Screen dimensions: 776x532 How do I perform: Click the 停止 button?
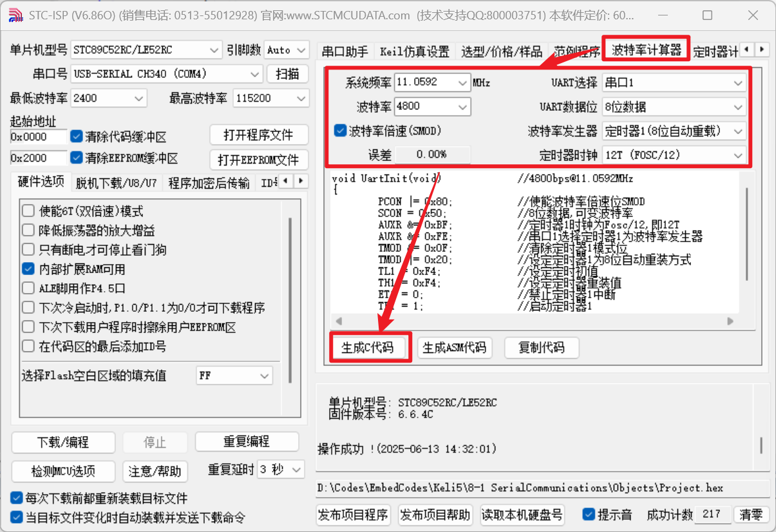point(155,442)
